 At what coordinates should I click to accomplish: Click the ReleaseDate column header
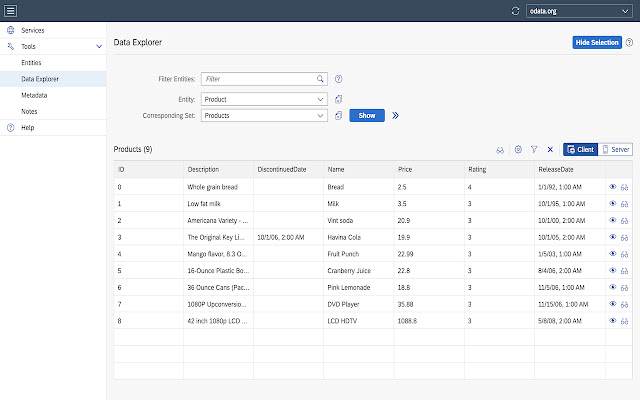569,169
